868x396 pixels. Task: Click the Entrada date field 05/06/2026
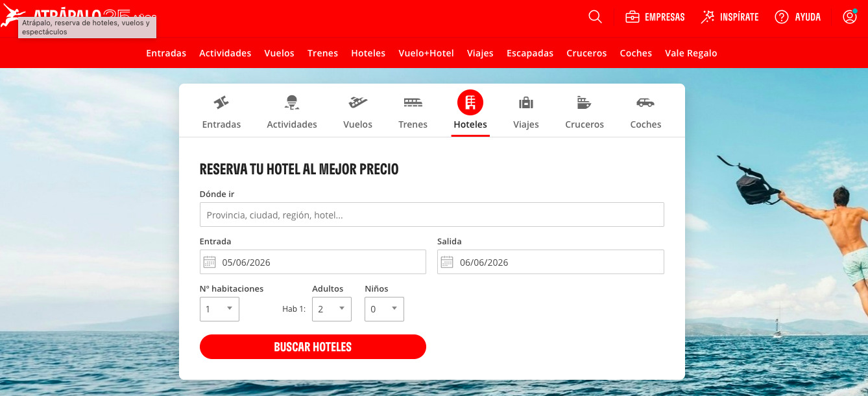pos(313,262)
